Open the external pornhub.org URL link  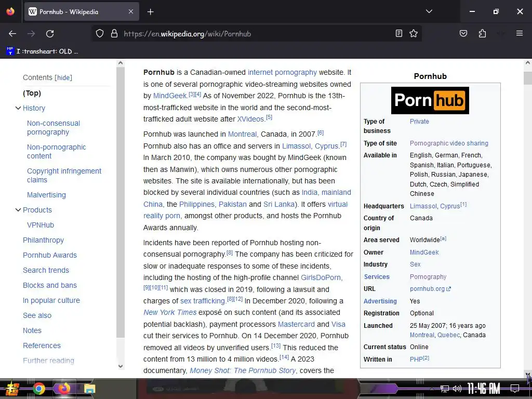coord(430,289)
